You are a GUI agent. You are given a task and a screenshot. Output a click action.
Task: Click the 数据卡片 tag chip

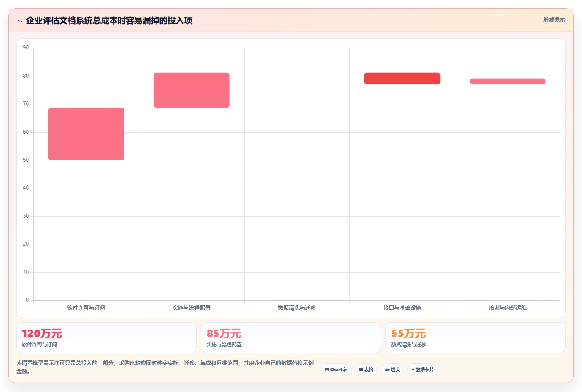click(423, 370)
